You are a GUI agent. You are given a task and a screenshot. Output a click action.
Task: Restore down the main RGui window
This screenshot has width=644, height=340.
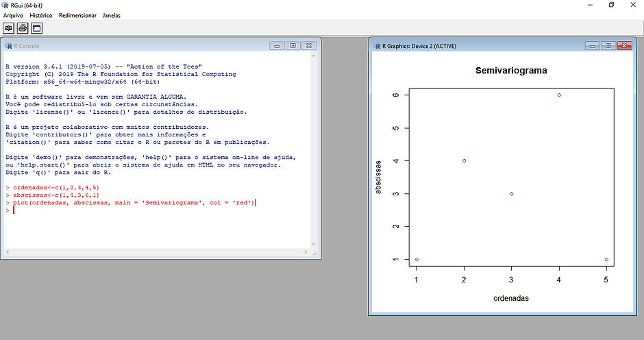click(x=612, y=5)
